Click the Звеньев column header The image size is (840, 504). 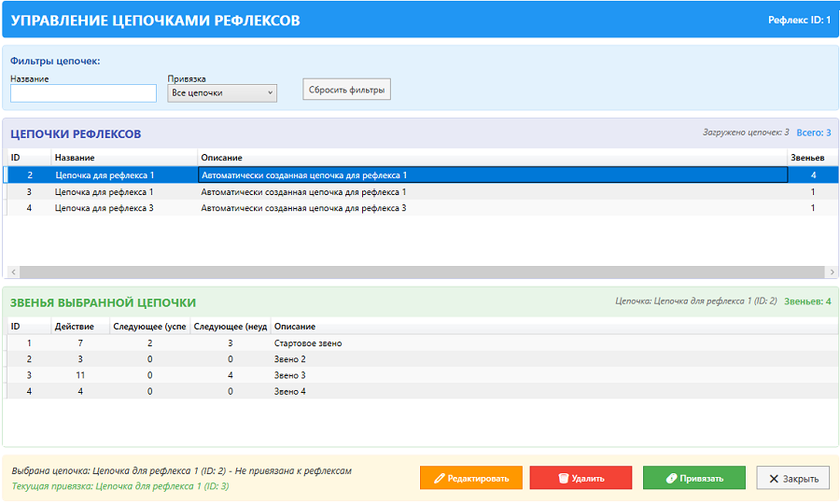click(807, 158)
